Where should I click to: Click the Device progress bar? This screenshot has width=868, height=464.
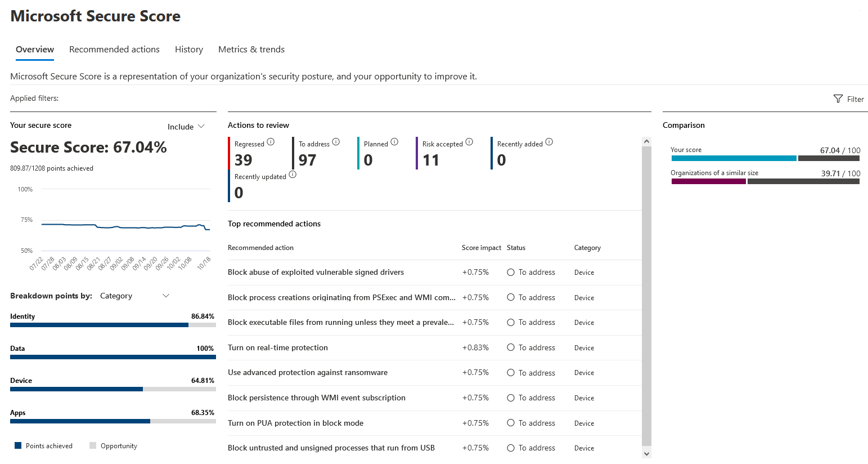[113, 389]
